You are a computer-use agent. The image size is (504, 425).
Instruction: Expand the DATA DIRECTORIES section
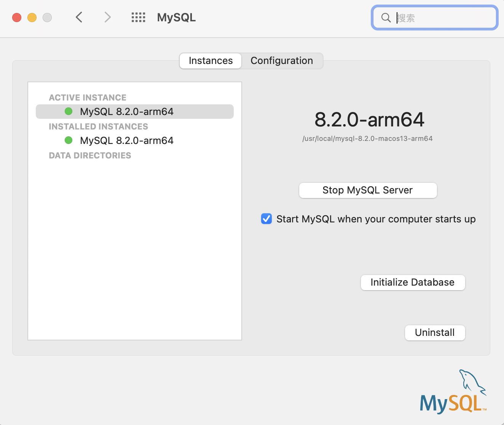[x=90, y=155]
